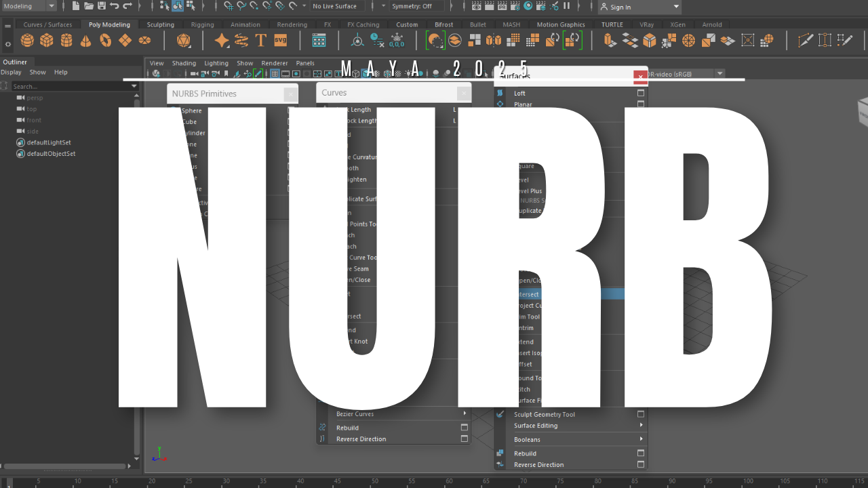This screenshot has height=488, width=868.
Task: Switch to the Sculpting shelf tab
Action: coord(161,24)
